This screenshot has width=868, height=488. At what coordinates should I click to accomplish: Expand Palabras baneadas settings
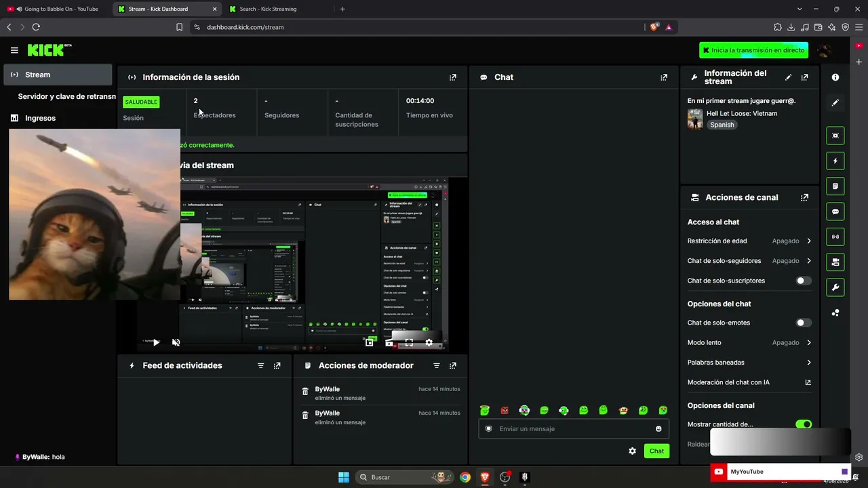tap(749, 363)
